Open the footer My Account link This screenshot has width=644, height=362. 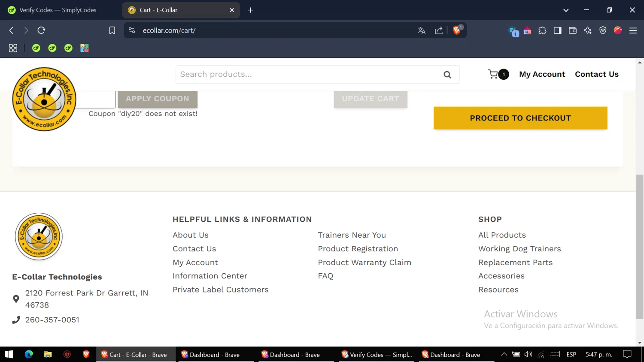point(195,262)
